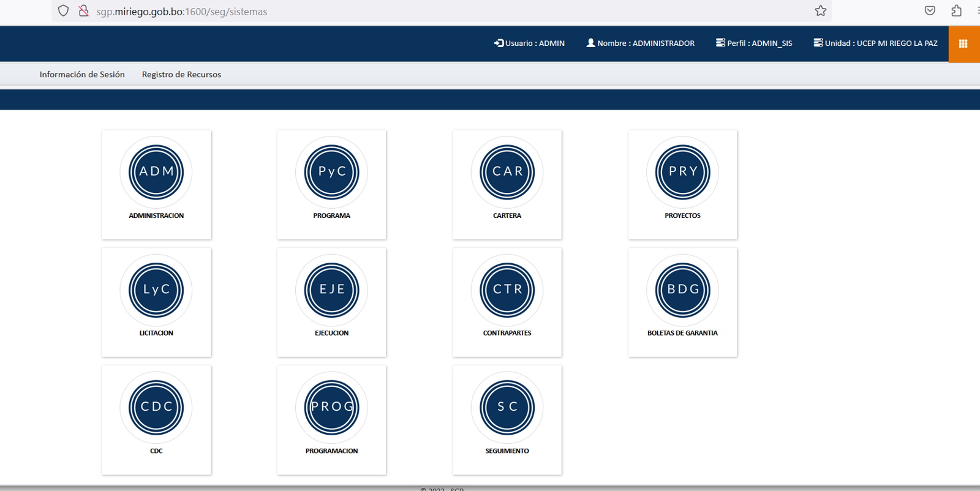Click the browser extensions puzzle icon
This screenshot has height=491, width=980.
pos(956,11)
